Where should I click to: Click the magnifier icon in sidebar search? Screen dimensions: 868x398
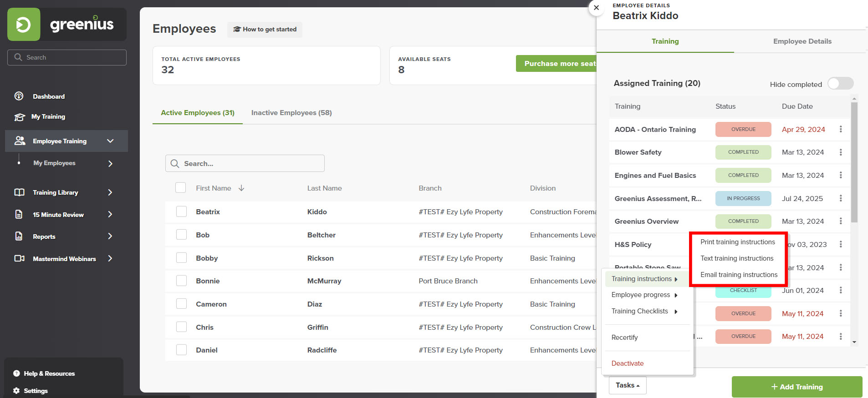tap(18, 57)
